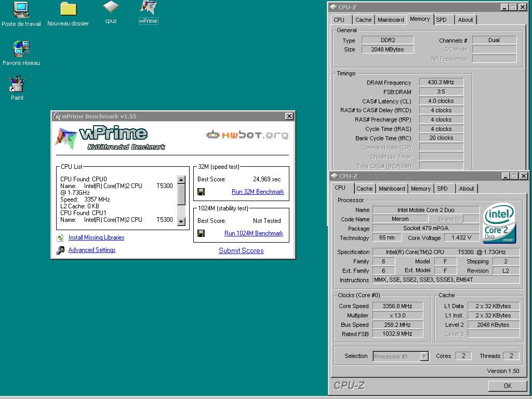Viewport: 532px width, 399px height.
Task: Open Advanced Settings link
Action: click(x=92, y=250)
